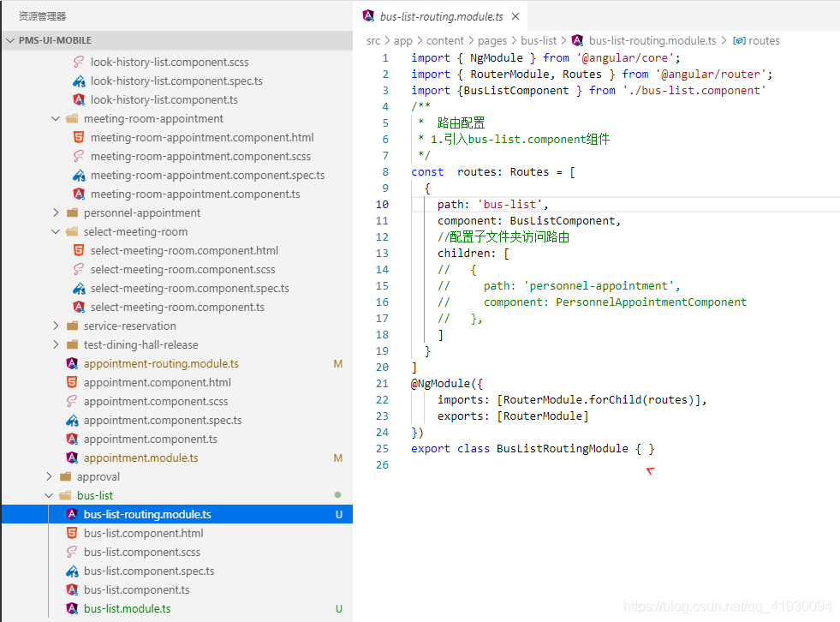Collapse the meeting-room-appointment folder
The image size is (840, 622).
click(56, 118)
